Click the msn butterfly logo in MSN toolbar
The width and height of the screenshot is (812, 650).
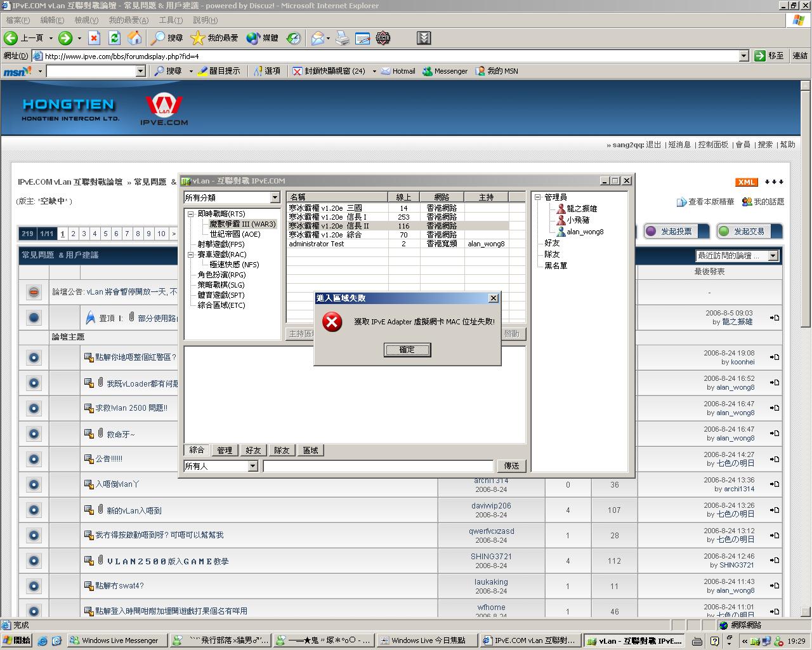(x=17, y=71)
